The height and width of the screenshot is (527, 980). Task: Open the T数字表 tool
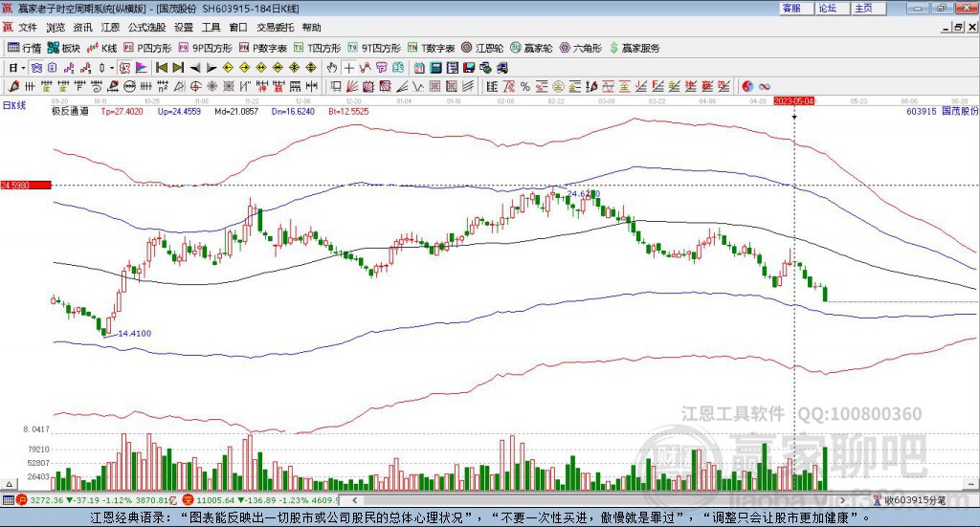click(x=432, y=48)
